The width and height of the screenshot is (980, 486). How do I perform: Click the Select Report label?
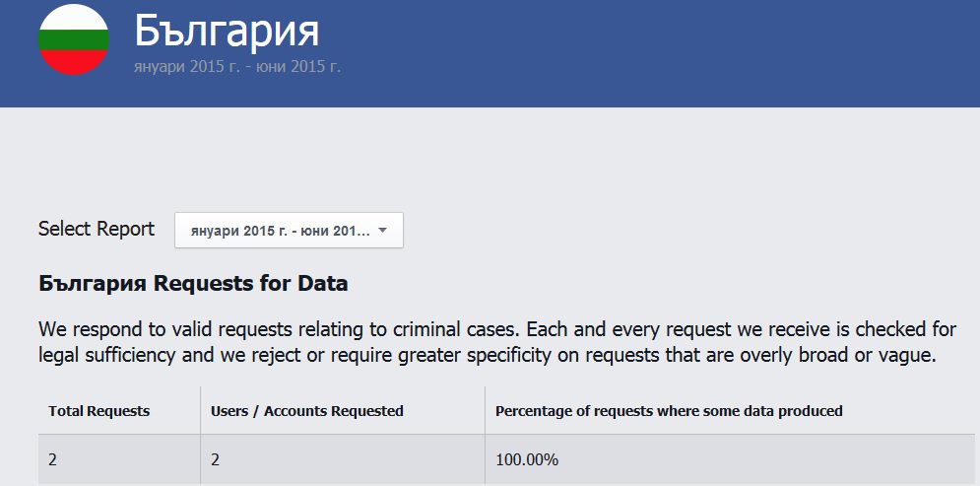click(x=97, y=229)
